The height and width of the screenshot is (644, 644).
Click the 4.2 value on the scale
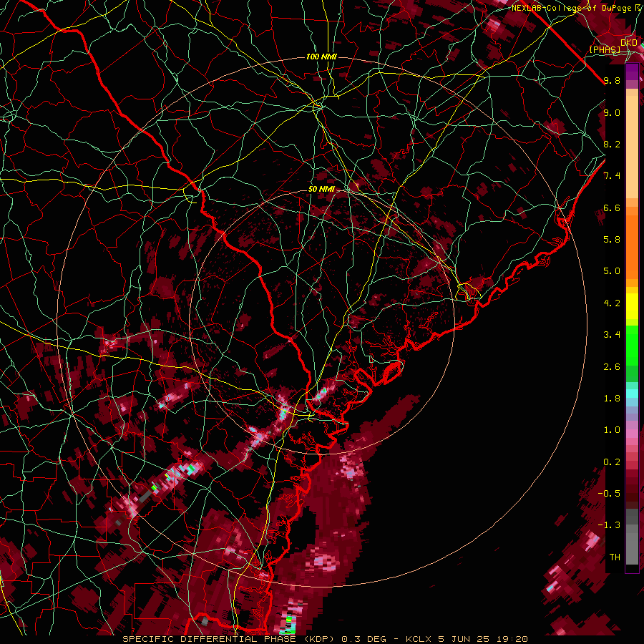coord(612,303)
